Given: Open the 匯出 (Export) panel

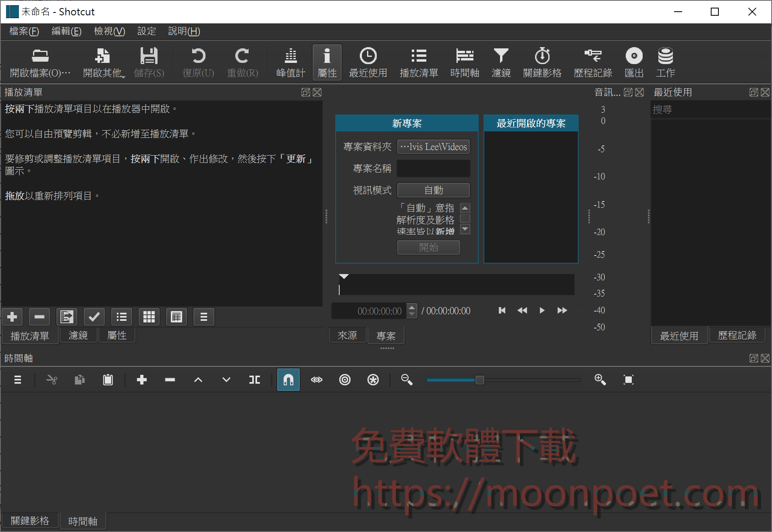Looking at the screenshot, I should pyautogui.click(x=633, y=62).
